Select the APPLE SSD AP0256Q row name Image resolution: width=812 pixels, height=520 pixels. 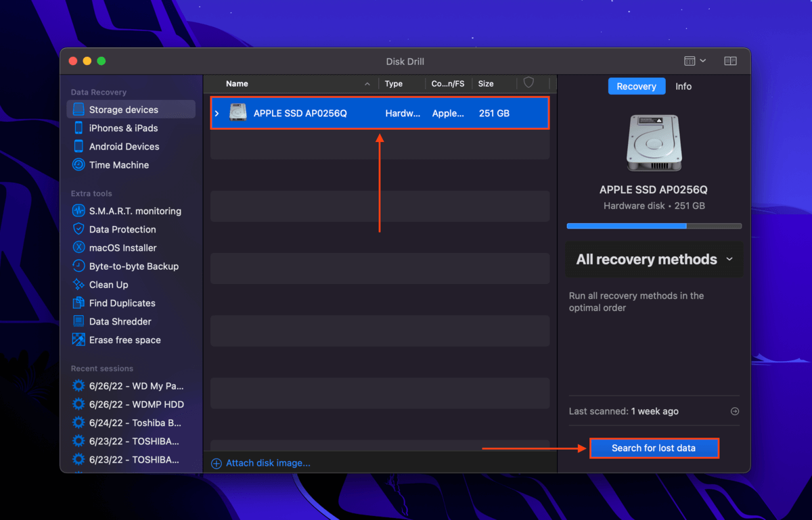point(300,114)
